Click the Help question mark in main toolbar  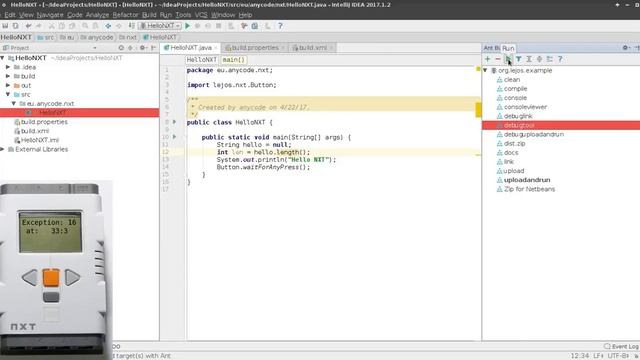tap(280, 26)
